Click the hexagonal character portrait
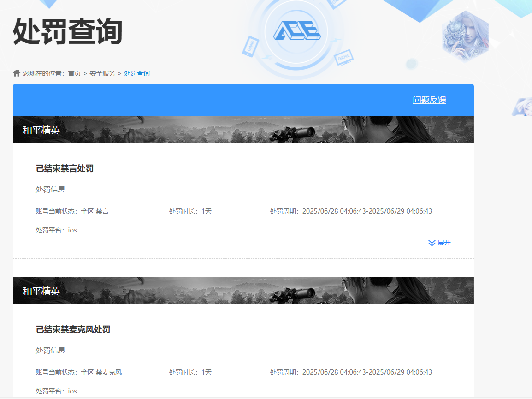532x399 pixels. click(x=465, y=37)
